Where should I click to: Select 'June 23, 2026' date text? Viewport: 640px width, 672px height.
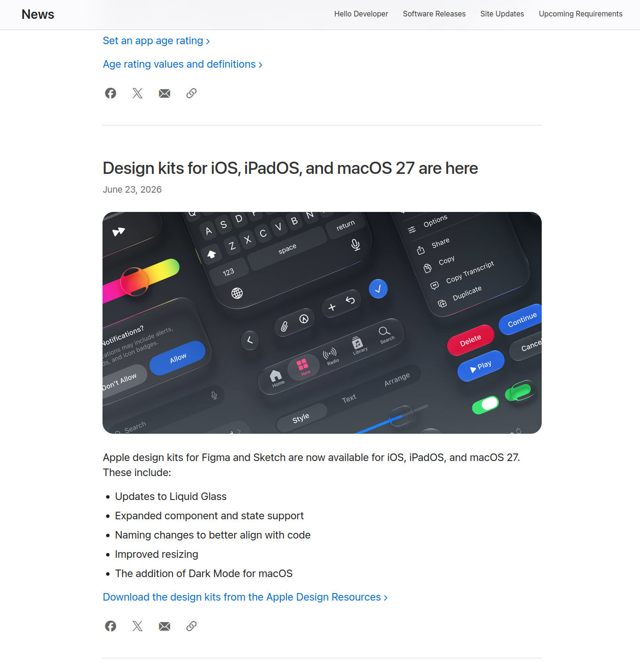coord(132,189)
